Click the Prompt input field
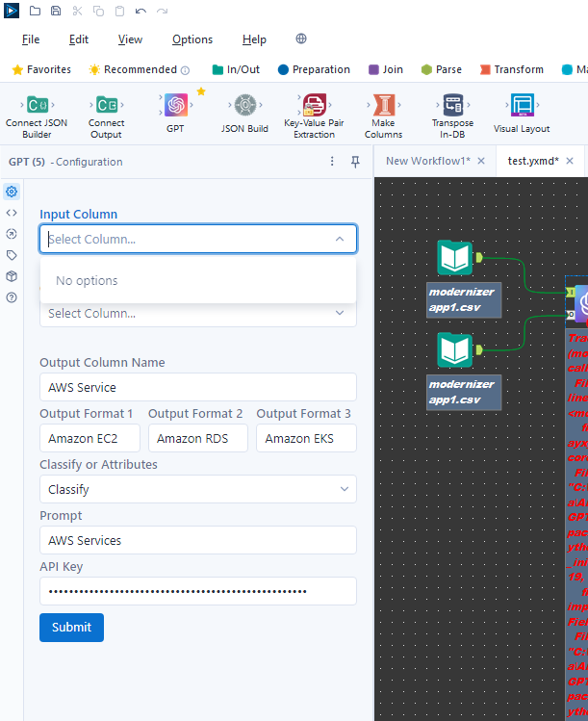588x721 pixels. (198, 540)
